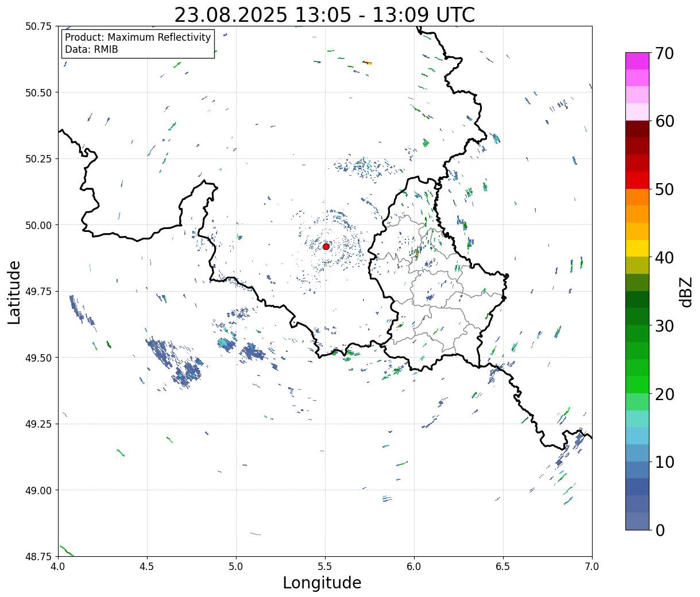Click the latitude tick label 50.75
This screenshot has height=597, width=700.
pos(38,26)
